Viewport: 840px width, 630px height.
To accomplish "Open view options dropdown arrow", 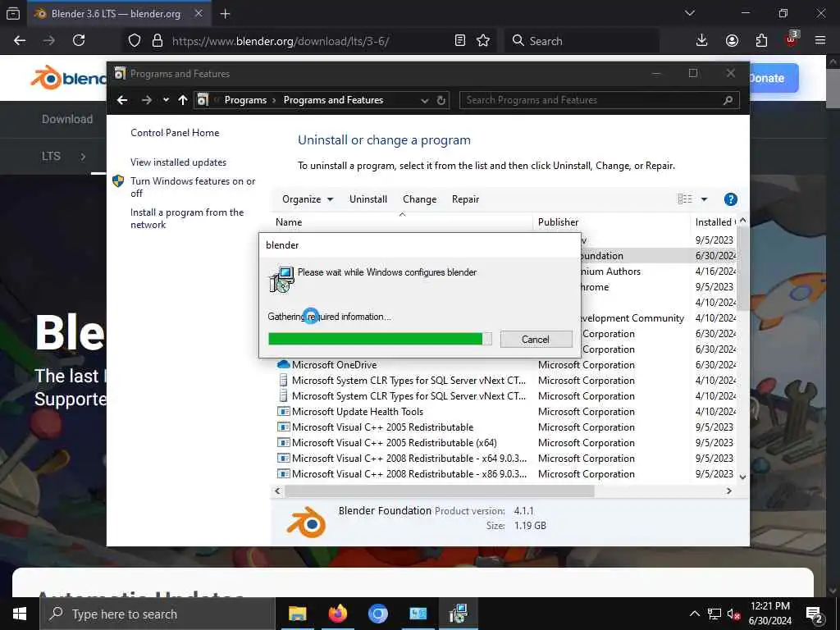I will click(704, 199).
